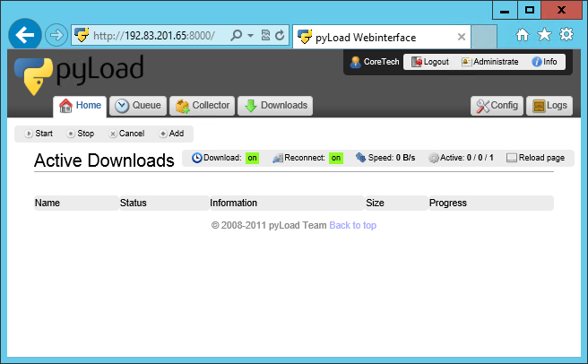588x364 pixels.
Task: Minimize the browser window
Action: coord(505,10)
